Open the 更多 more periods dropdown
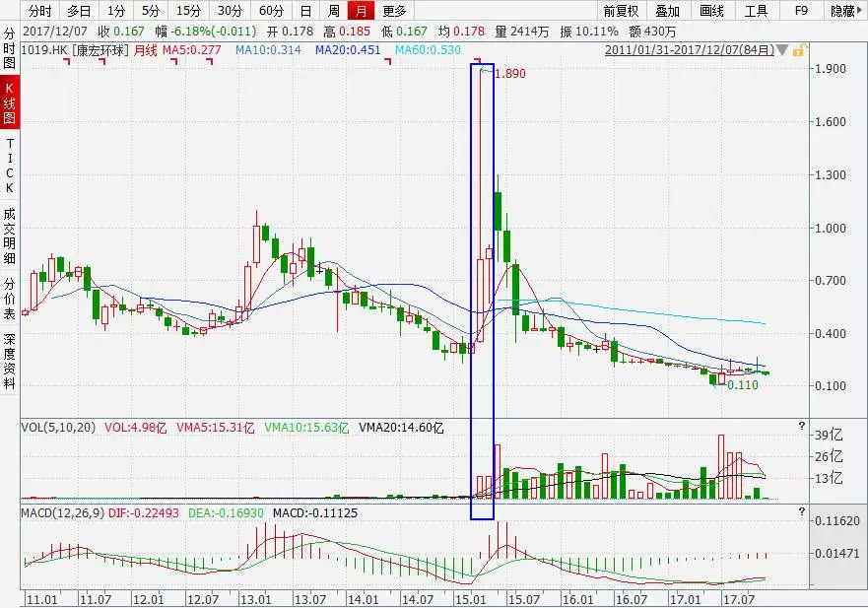 point(394,11)
